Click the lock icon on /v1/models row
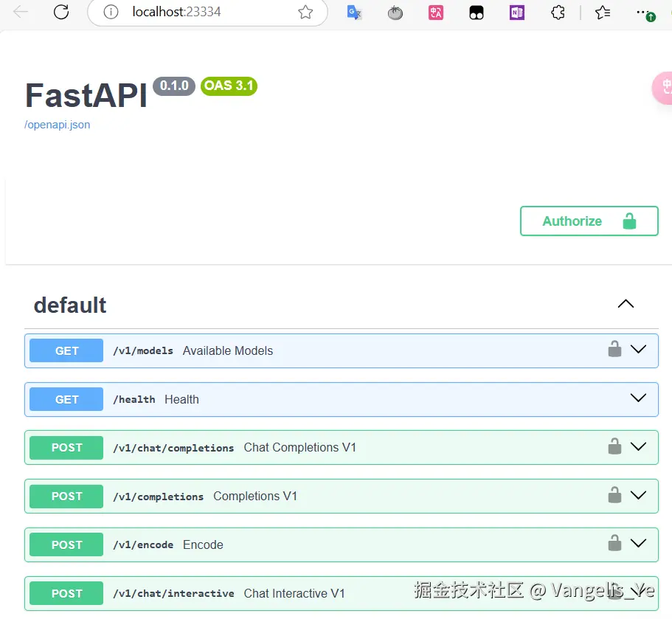The width and height of the screenshot is (672, 619). click(x=614, y=349)
